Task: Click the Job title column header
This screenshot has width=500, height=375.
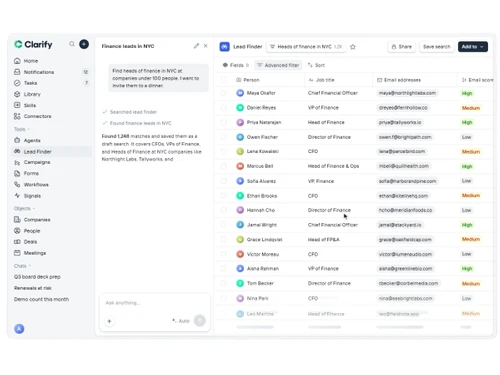Action: pyautogui.click(x=322, y=80)
